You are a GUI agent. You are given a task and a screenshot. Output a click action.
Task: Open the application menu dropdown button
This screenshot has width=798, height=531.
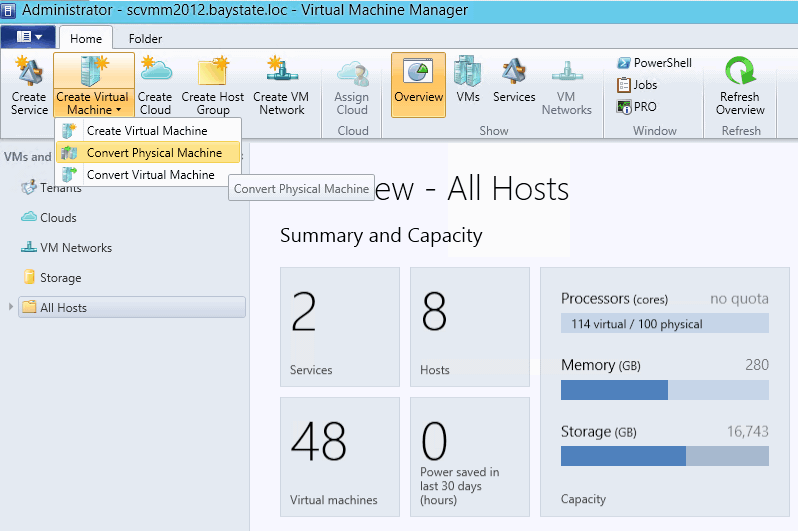pos(28,37)
